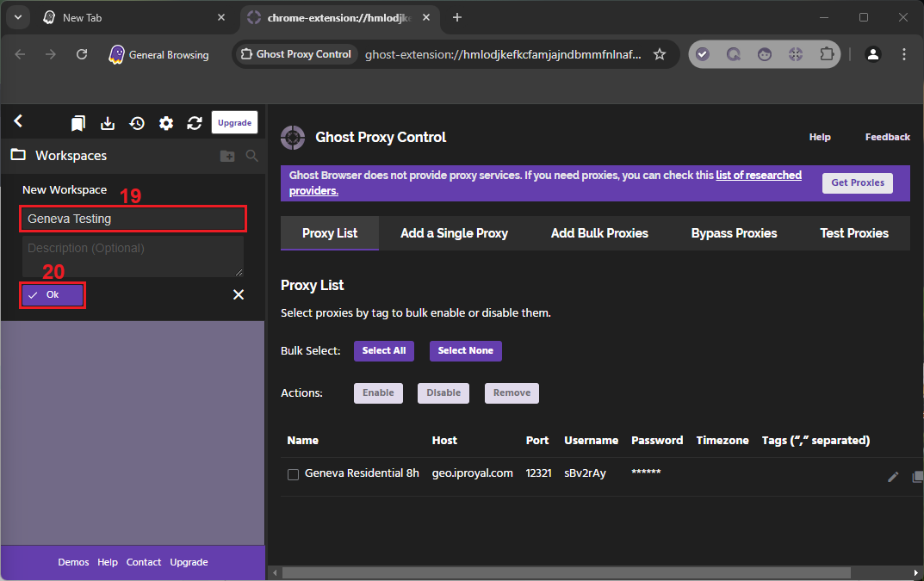Cancel new workspace with the X icon

click(238, 294)
